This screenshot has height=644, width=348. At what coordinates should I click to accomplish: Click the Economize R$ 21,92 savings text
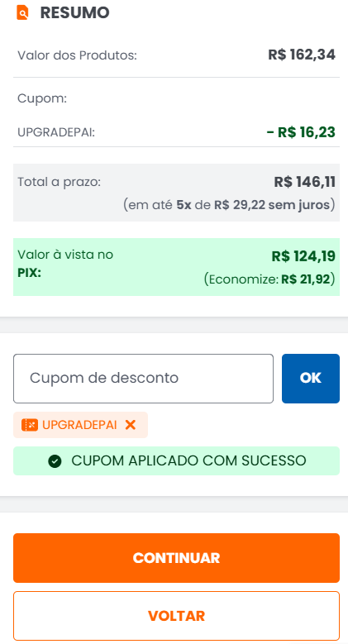(269, 279)
